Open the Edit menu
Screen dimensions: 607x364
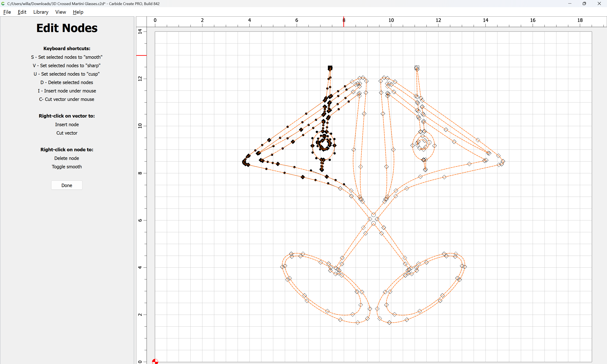coord(22,12)
